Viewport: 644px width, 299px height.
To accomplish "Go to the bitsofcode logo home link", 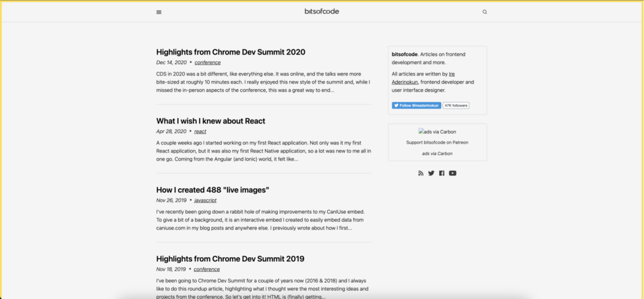I will tap(322, 11).
